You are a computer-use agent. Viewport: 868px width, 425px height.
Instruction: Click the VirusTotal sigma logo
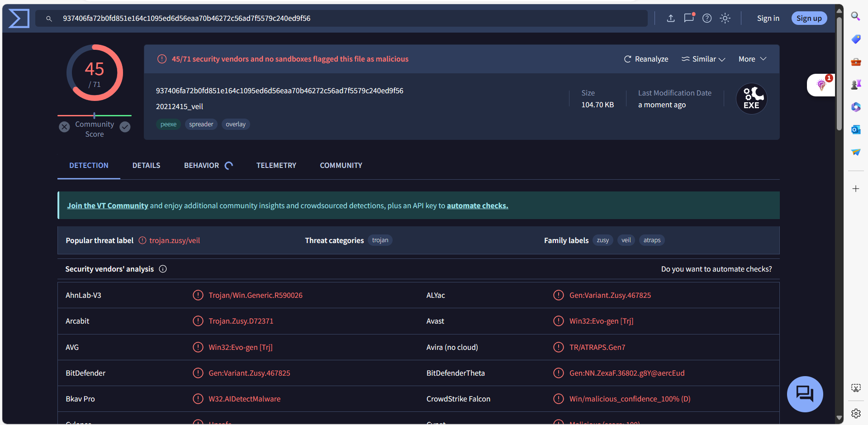19,19
